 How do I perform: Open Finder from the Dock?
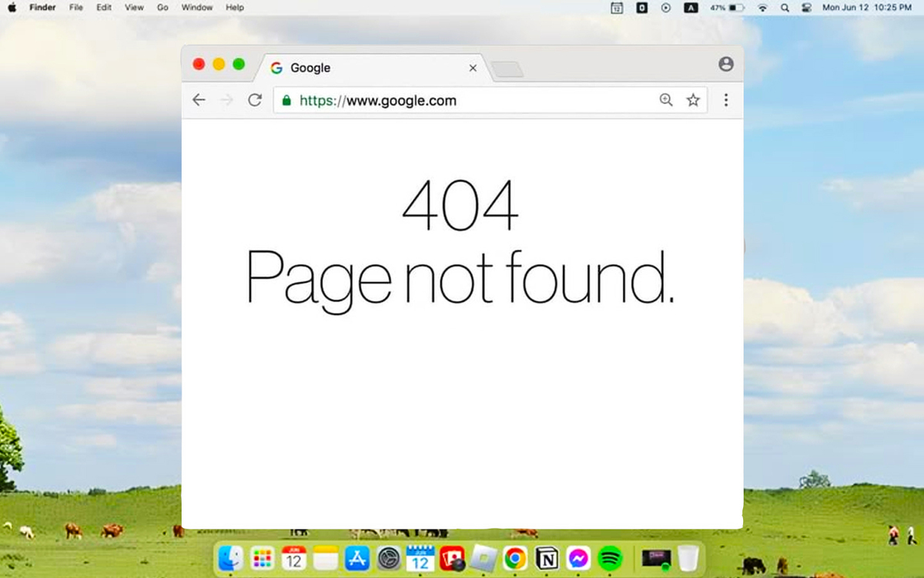231,558
